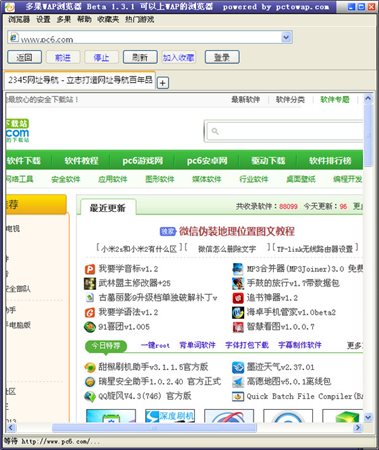Click the 安全软件 category link

66,179
